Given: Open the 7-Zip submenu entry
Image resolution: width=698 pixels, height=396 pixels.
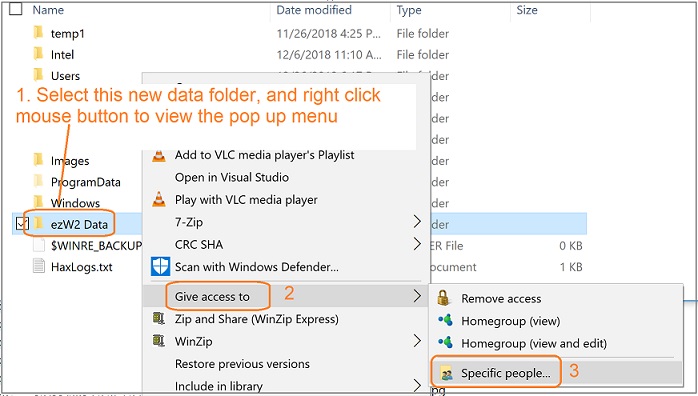Looking at the screenshot, I should (287, 222).
